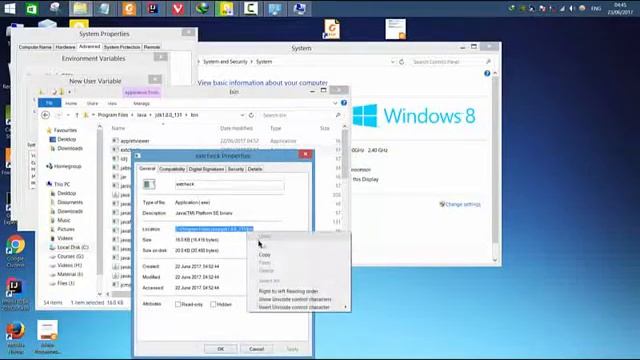The width and height of the screenshot is (640, 360).
Task: Refresh the bin folder address bar
Action: tap(251, 115)
